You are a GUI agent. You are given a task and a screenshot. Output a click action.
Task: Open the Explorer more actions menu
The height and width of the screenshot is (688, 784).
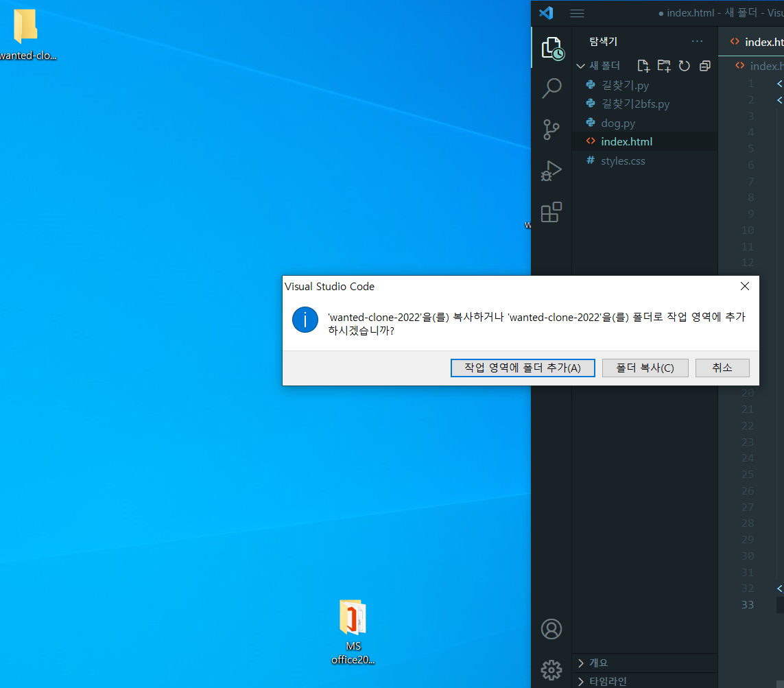[x=698, y=41]
